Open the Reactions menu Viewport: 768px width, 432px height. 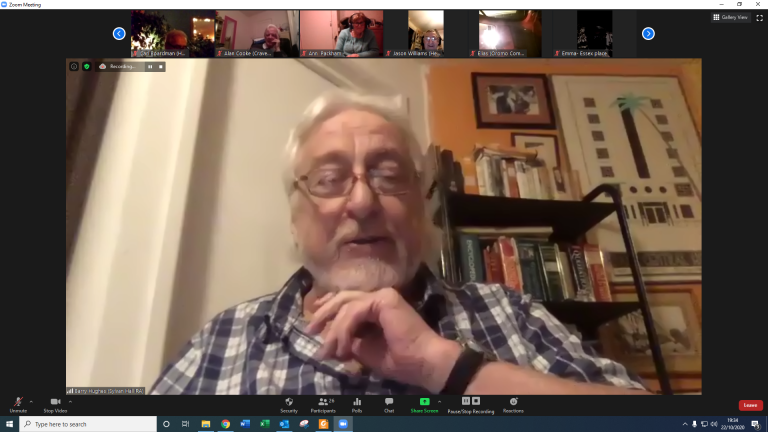[x=513, y=405]
